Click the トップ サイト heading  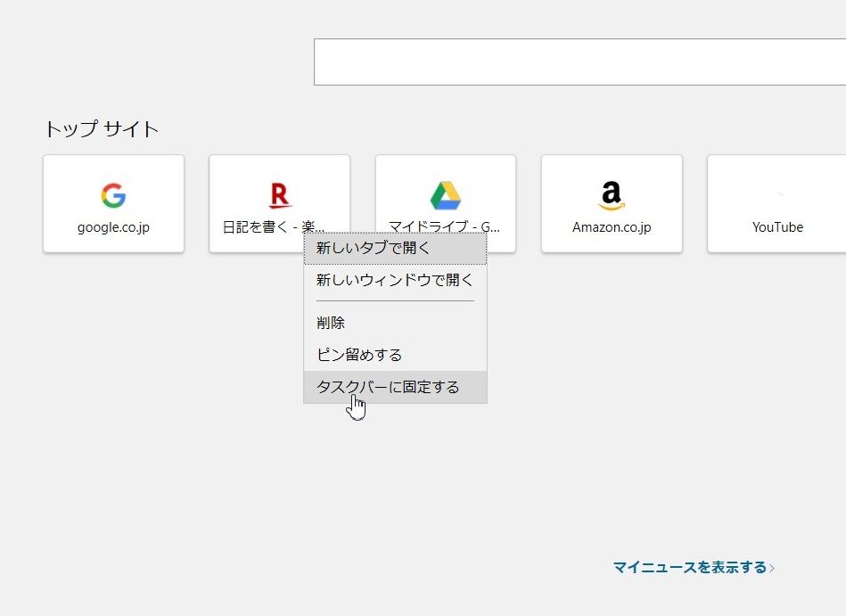(x=102, y=128)
